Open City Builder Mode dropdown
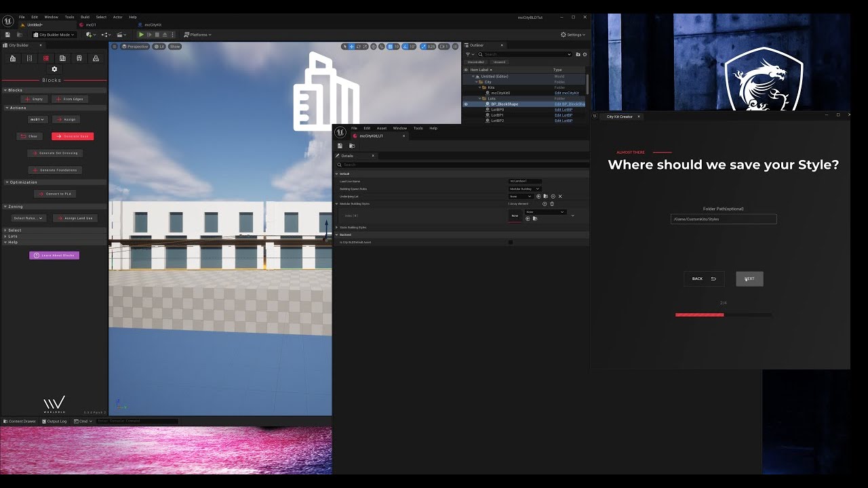Viewport: 868px width, 488px height. (x=54, y=35)
